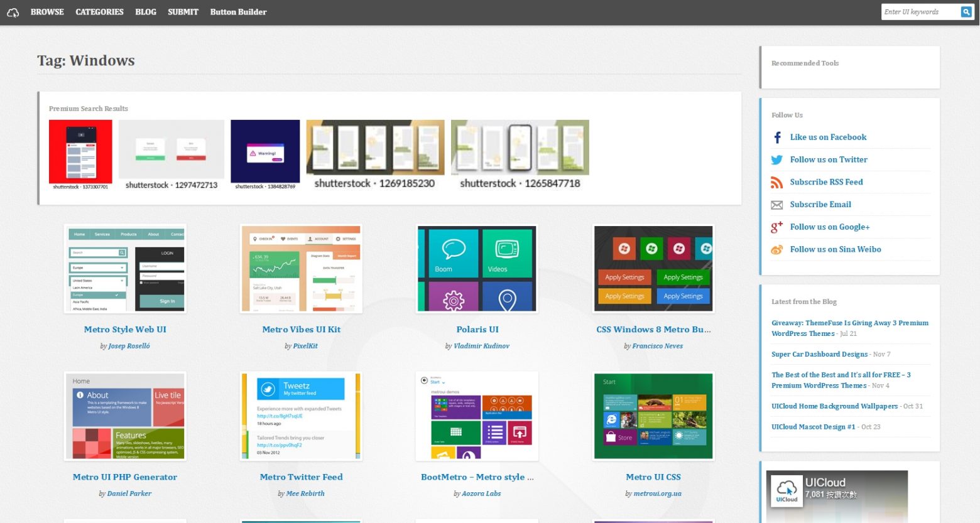The height and width of the screenshot is (523, 980).
Task: Click the RSS feed icon
Action: click(777, 183)
